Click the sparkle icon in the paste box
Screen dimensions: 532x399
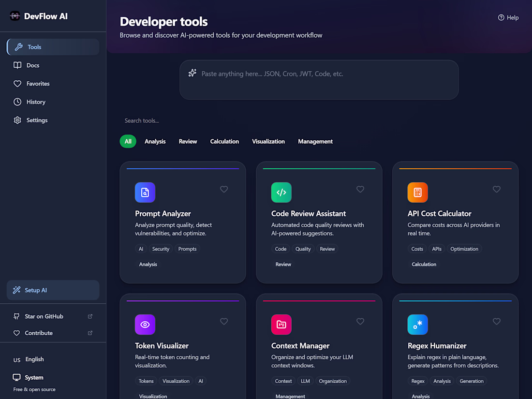pyautogui.click(x=192, y=73)
